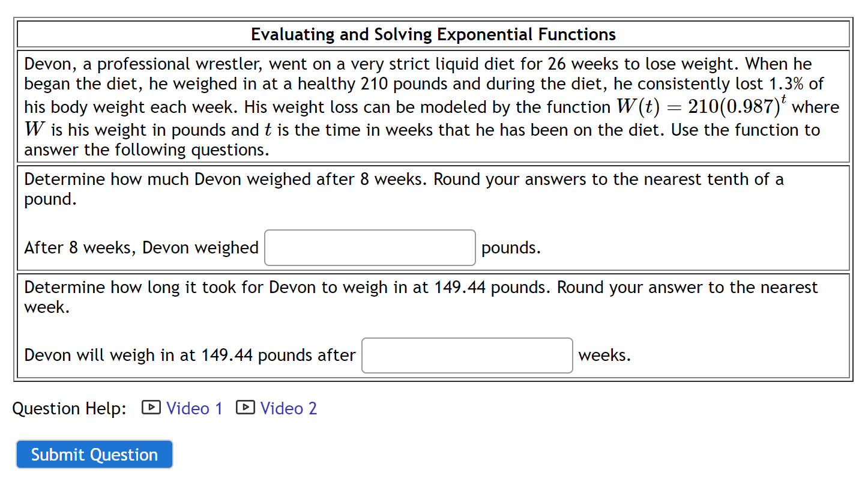Open the Video 1 help link

pos(194,408)
